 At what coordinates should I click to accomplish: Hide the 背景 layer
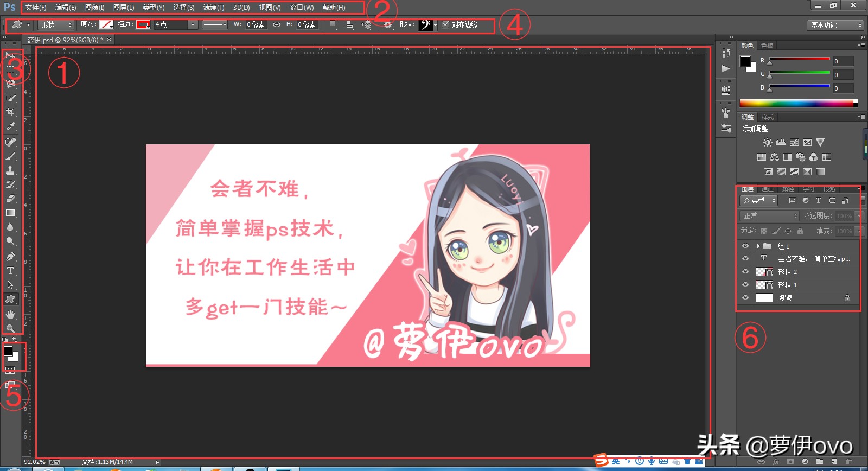pos(745,298)
